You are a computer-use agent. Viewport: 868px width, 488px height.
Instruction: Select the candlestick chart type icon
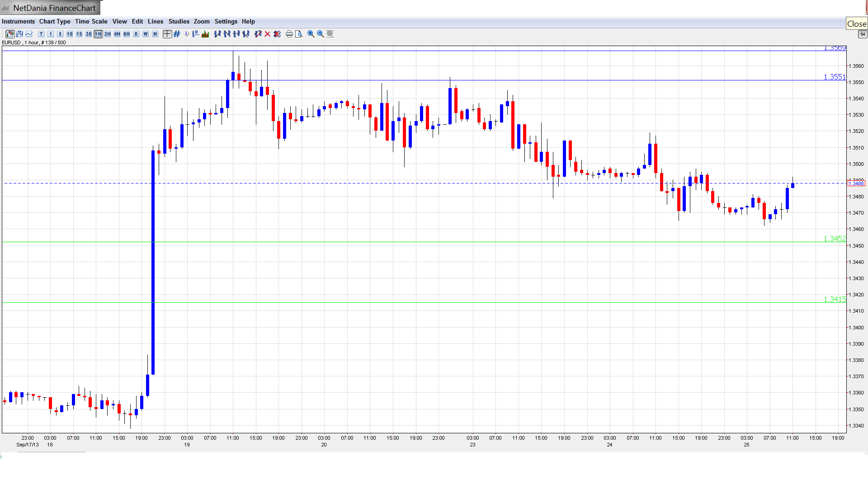(10, 34)
